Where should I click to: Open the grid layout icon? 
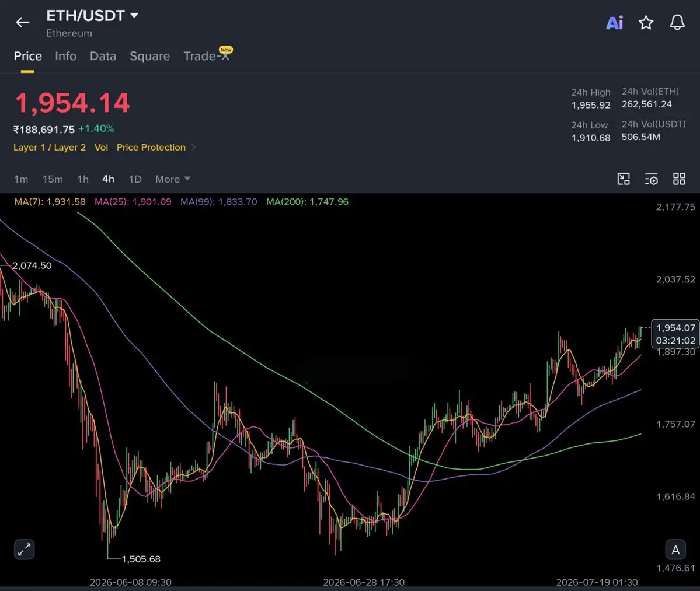pyautogui.click(x=679, y=179)
